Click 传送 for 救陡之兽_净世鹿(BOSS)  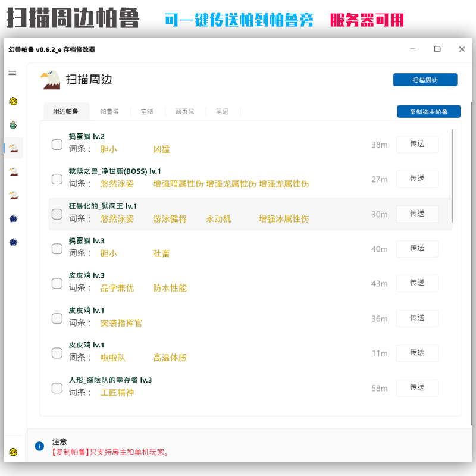(x=417, y=179)
